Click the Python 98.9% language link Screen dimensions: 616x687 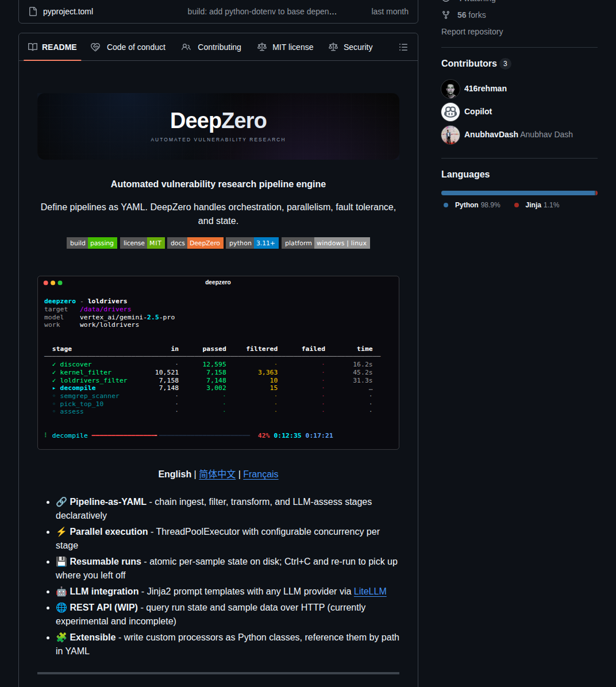[x=477, y=205]
